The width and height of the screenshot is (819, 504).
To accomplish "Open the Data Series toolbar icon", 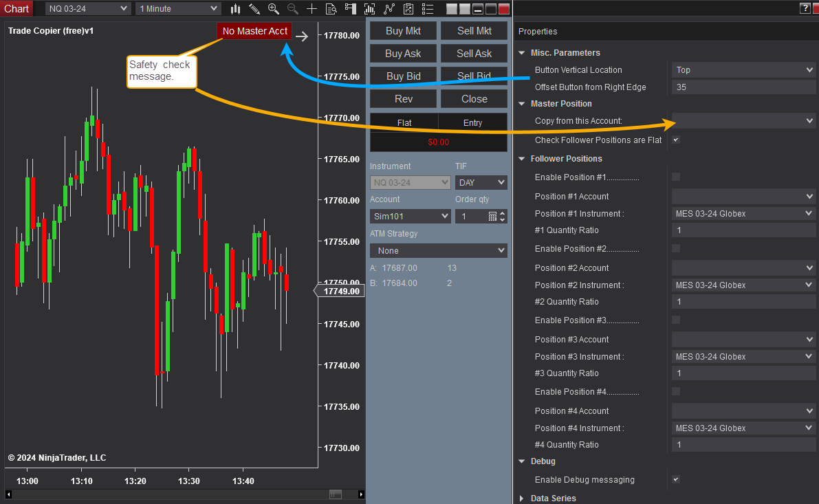I will pos(369,9).
